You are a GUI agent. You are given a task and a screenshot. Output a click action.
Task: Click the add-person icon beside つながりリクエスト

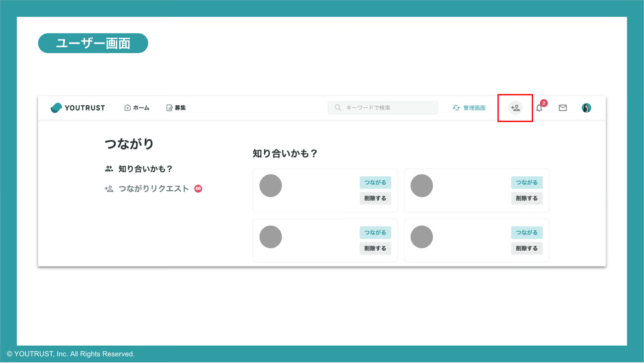[109, 189]
